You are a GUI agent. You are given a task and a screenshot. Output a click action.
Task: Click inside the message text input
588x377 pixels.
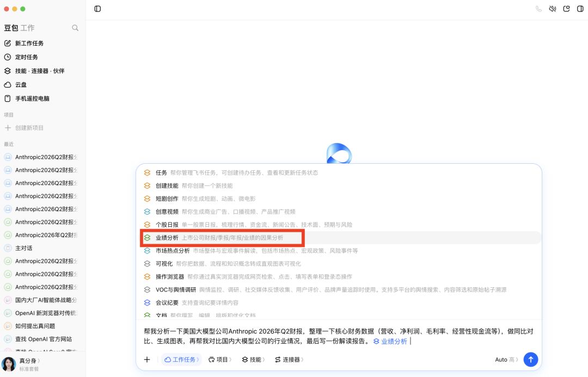point(339,336)
